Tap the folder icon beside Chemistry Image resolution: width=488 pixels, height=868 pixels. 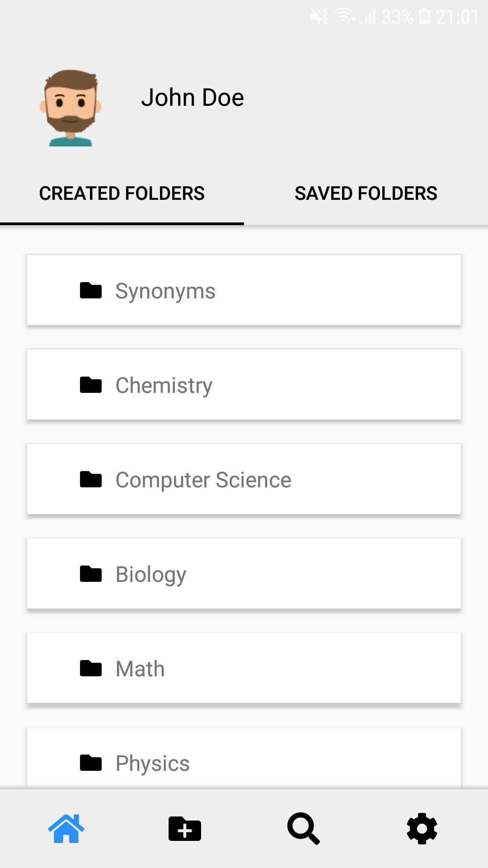(x=91, y=385)
